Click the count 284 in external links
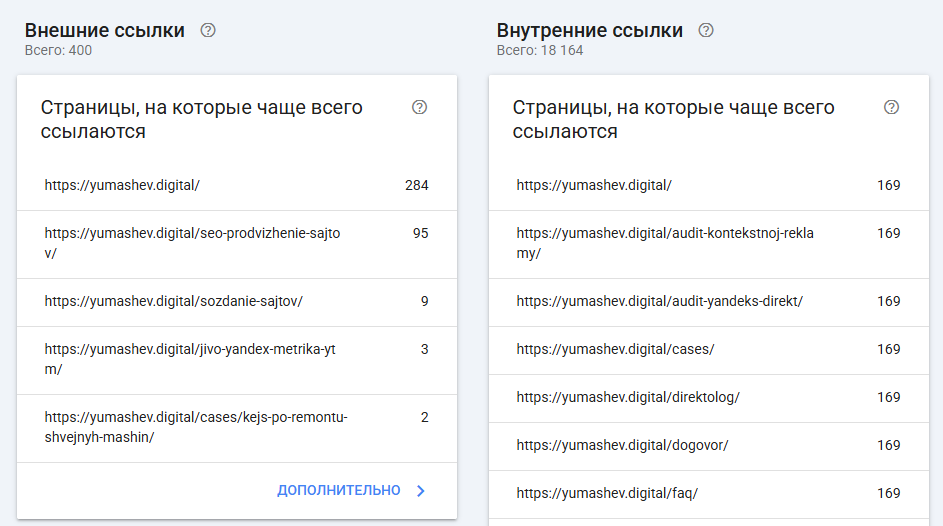 (x=417, y=185)
